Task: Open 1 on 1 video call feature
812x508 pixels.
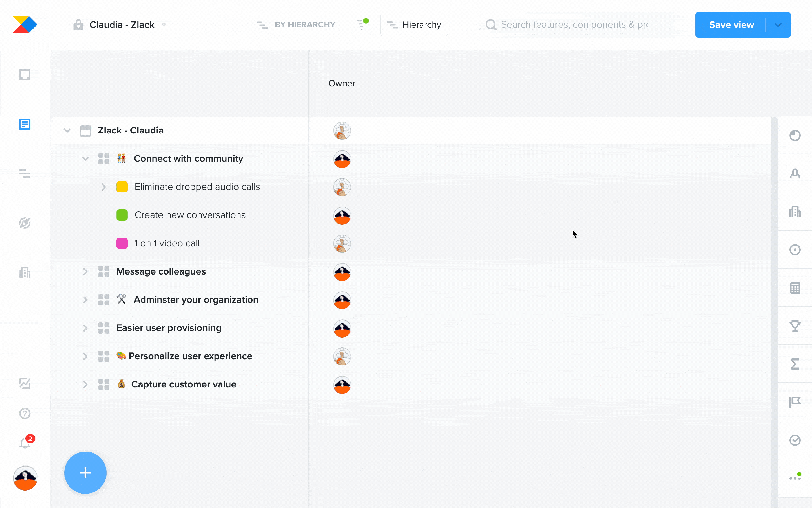Action: (x=167, y=243)
